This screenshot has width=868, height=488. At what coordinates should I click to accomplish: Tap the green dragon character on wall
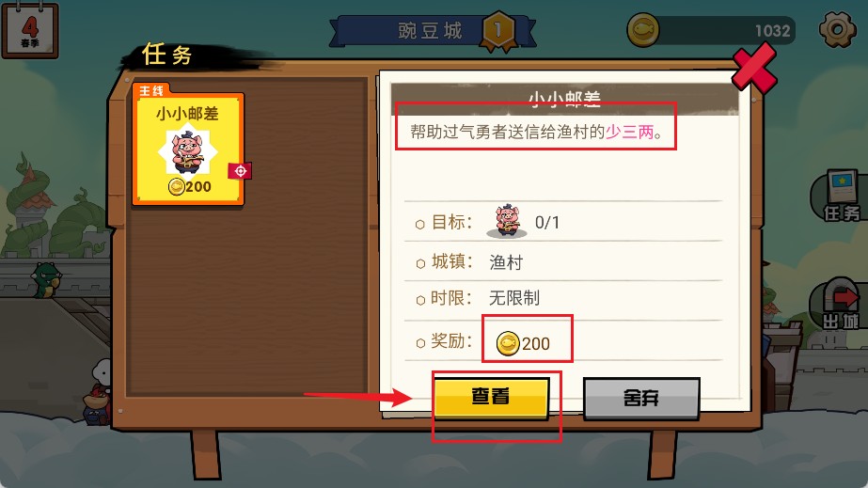click(45, 279)
